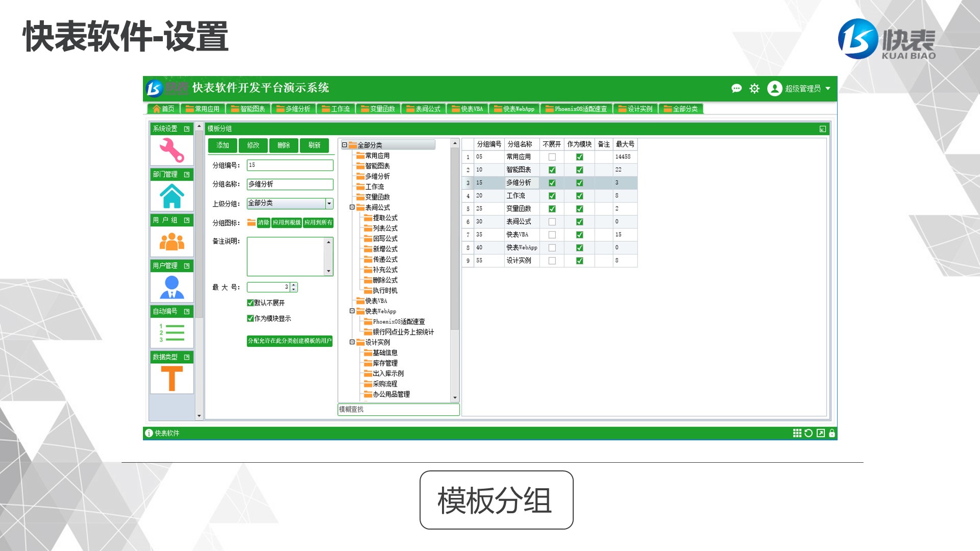Viewport: 980px width, 551px height.
Task: Select the 库存管理 tree item
Action: 385,363
